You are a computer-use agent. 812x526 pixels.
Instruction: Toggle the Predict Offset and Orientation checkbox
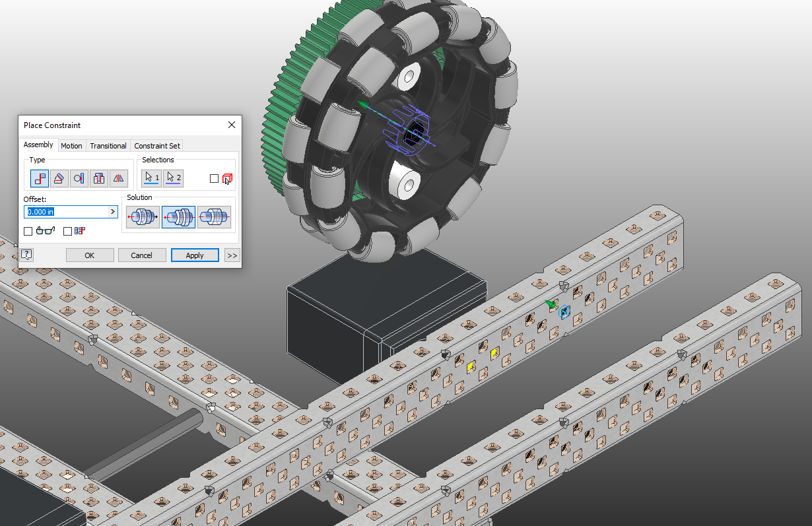(x=67, y=231)
